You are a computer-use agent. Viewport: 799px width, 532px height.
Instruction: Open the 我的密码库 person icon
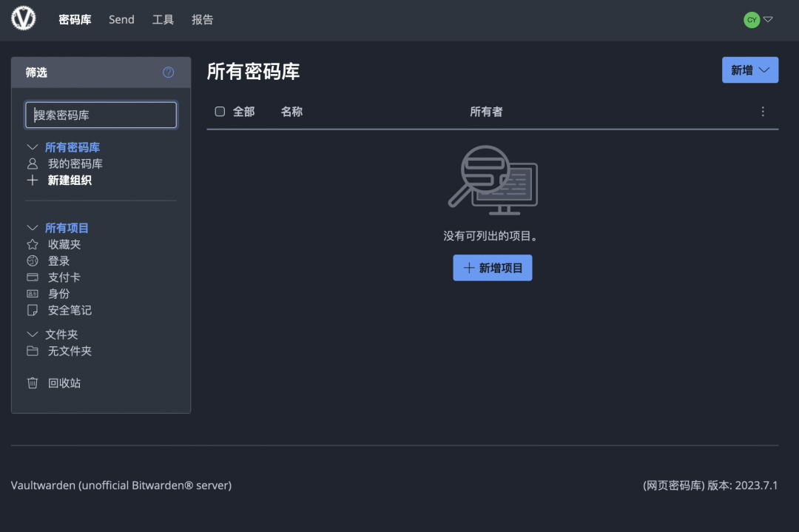pyautogui.click(x=33, y=164)
